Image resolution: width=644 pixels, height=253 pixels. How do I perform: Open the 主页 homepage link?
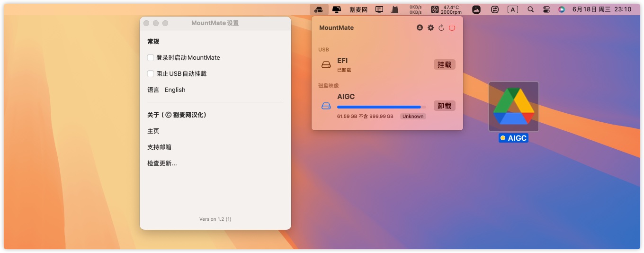(153, 131)
